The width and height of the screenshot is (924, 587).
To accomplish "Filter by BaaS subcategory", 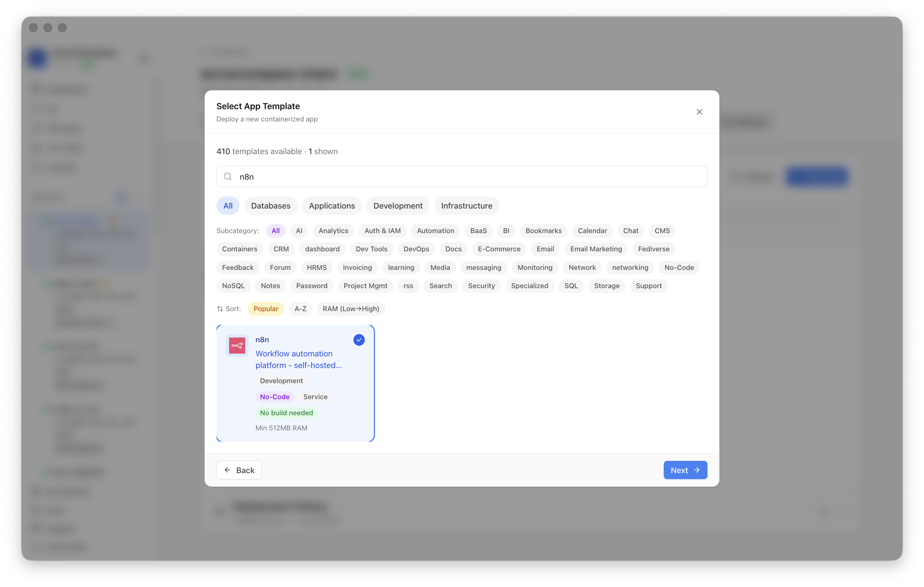I will pyautogui.click(x=478, y=231).
